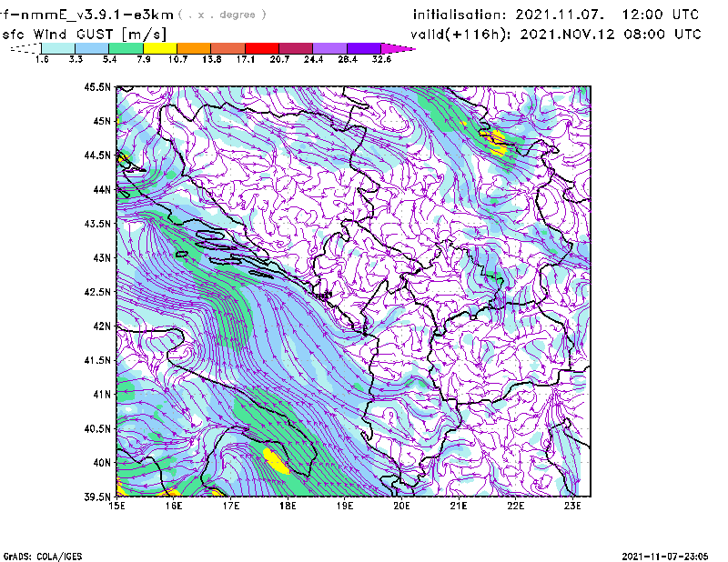The width and height of the screenshot is (728, 562).
Task: Click the 17E longitude label
Action: pyautogui.click(x=231, y=506)
